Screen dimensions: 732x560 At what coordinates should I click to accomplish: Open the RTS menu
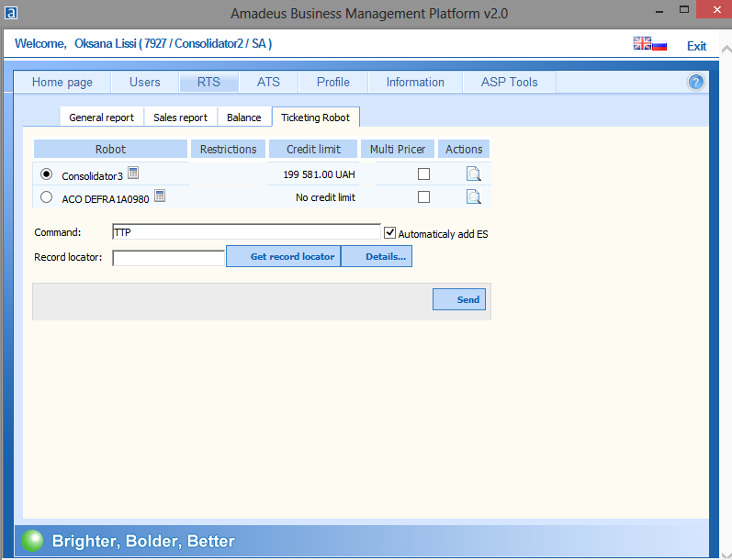(208, 82)
